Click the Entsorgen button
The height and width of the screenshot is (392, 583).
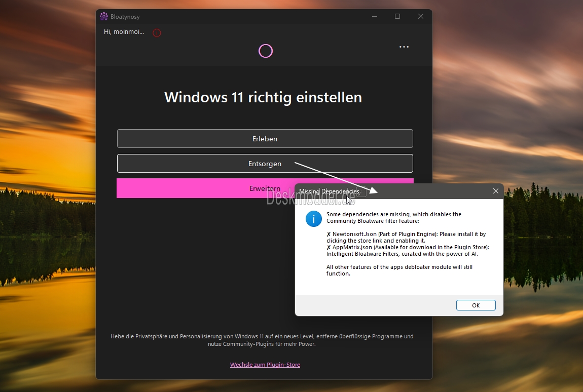pos(265,164)
